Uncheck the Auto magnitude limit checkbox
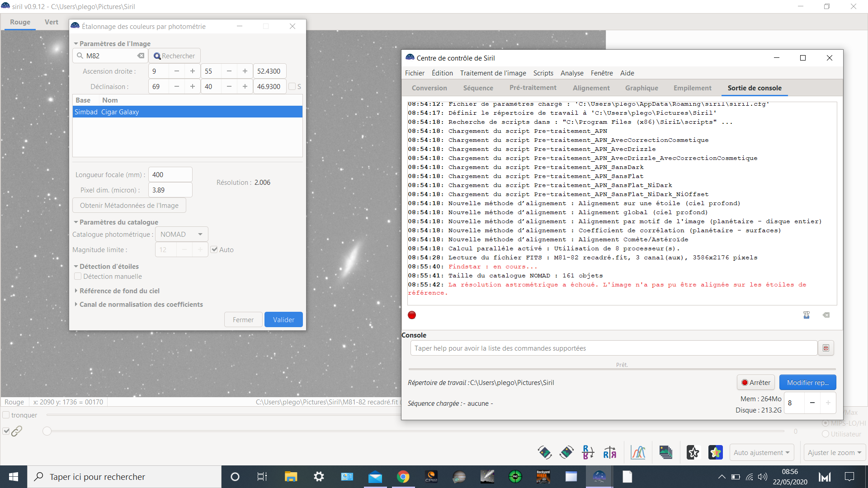The width and height of the screenshot is (868, 488). [214, 249]
